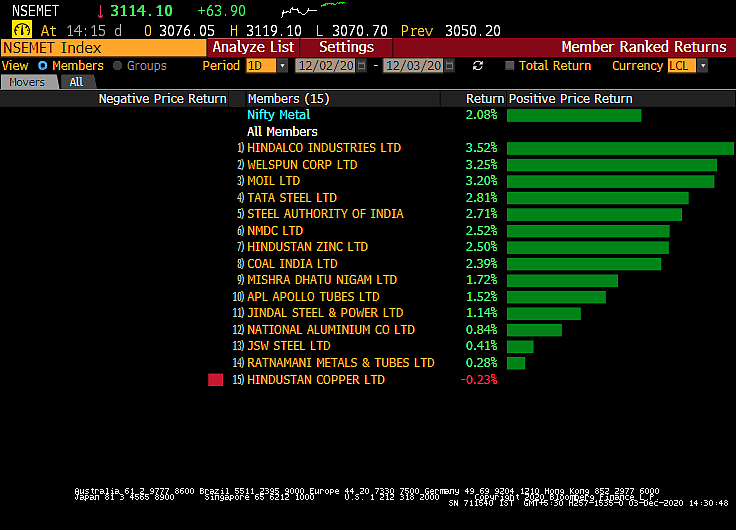Screen dimensions: 736x530
Task: Expand the Currency LCL dropdown arrow
Action: tap(703, 66)
